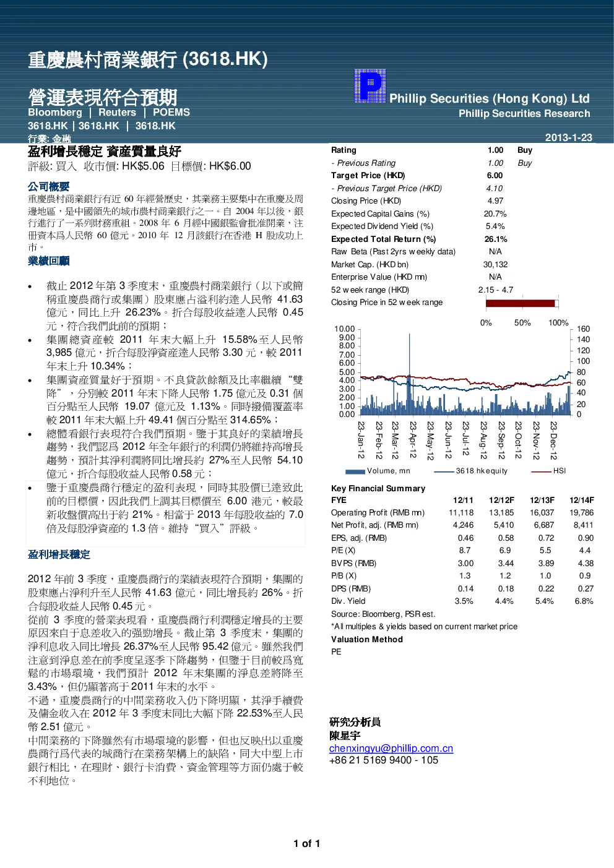Select the '26.1%' total return value
This screenshot has height=868, width=614.
pyautogui.click(x=496, y=239)
